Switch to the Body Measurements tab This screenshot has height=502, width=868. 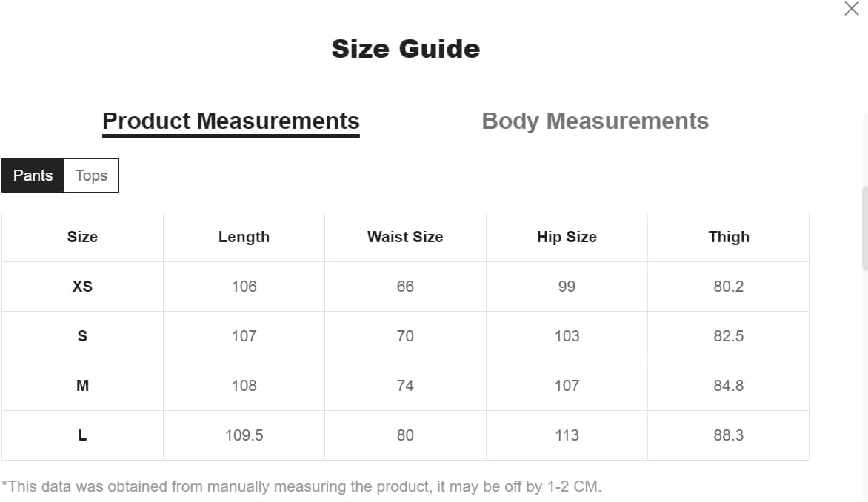click(x=595, y=121)
